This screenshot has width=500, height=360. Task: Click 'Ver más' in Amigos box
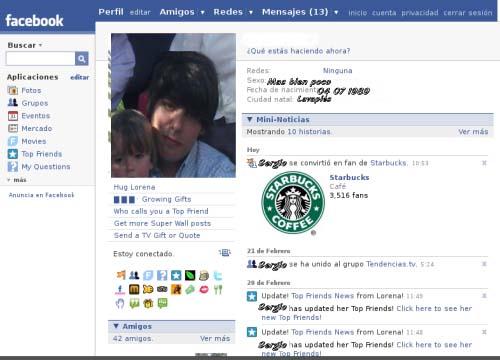click(215, 338)
